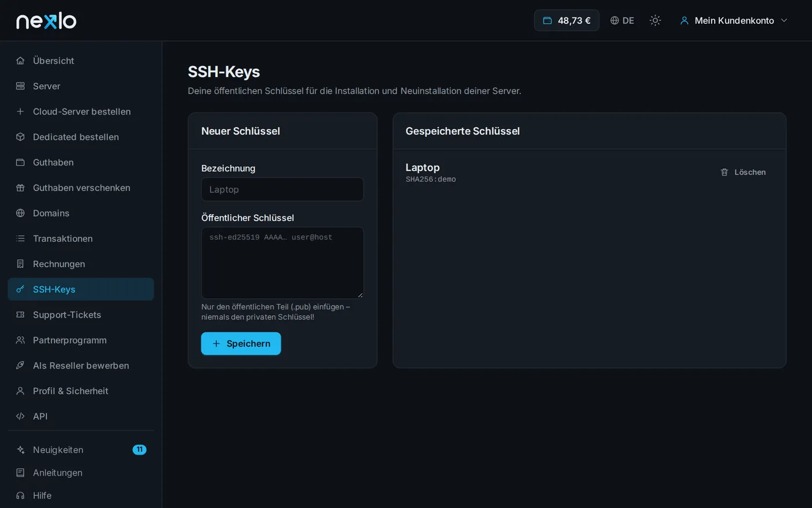This screenshot has height=508, width=812.
Task: Click the key icon beside SSH-Keys
Action: tap(20, 289)
